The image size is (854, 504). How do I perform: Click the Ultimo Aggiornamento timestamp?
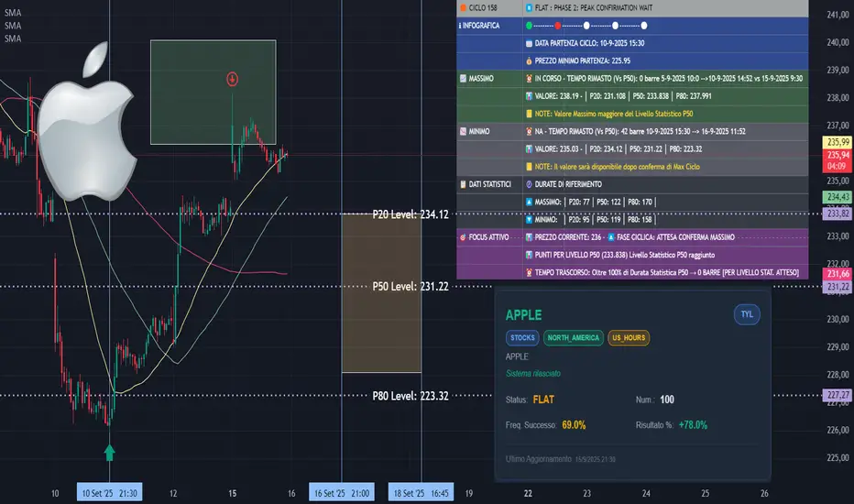point(561,459)
